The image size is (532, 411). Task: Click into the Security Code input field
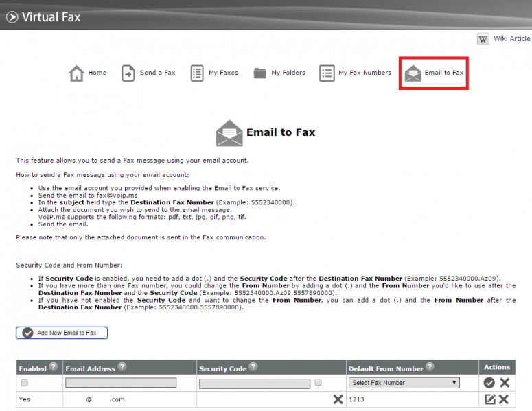coord(255,384)
